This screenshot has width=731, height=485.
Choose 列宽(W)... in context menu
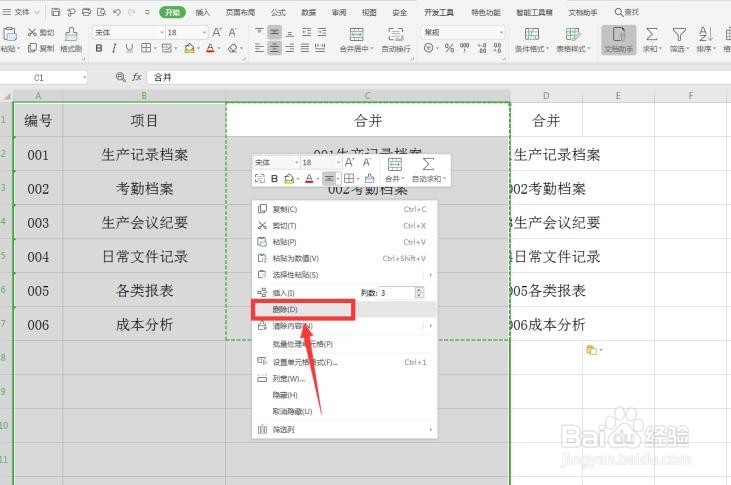pyautogui.click(x=344, y=378)
